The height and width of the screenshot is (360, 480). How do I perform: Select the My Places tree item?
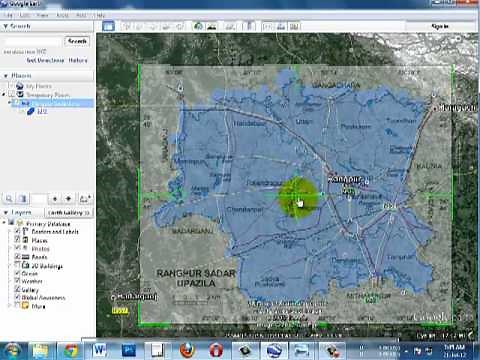click(x=38, y=86)
